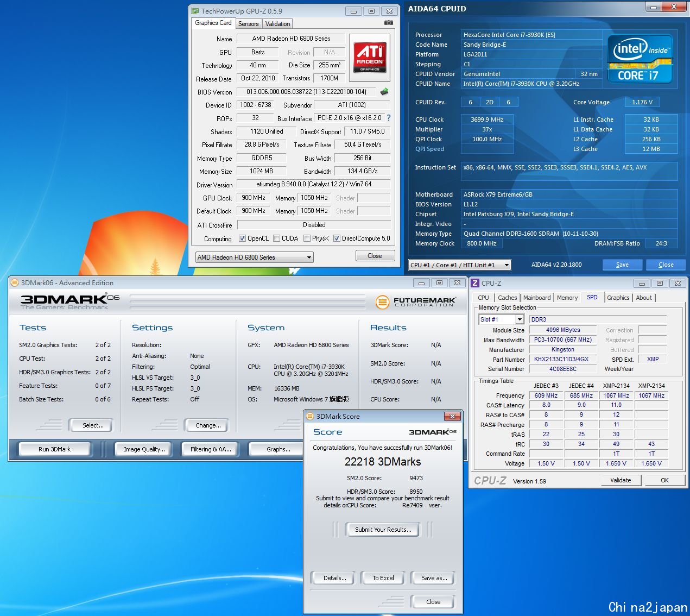Toggle the DirectCompute 5.0 checkbox
The height and width of the screenshot is (616, 690).
[337, 238]
